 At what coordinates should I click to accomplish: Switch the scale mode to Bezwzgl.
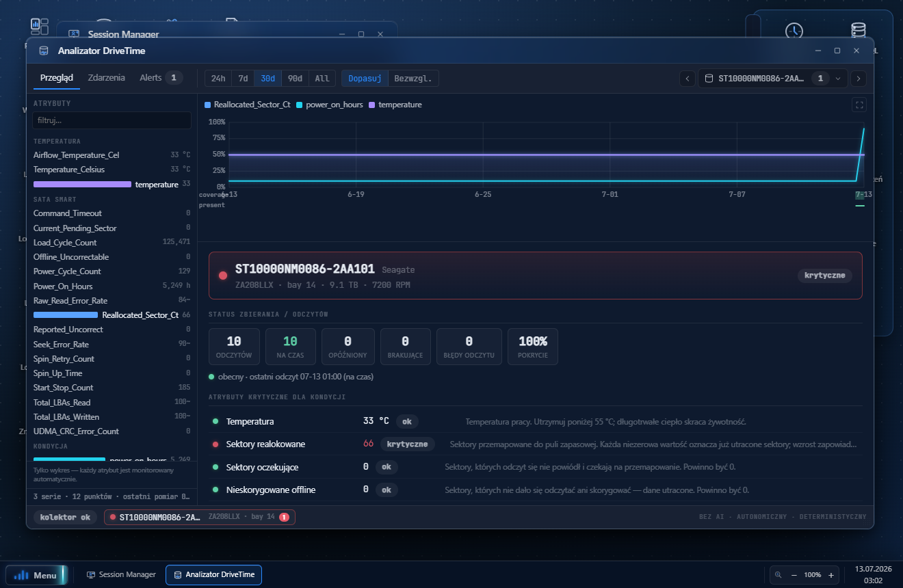(413, 79)
